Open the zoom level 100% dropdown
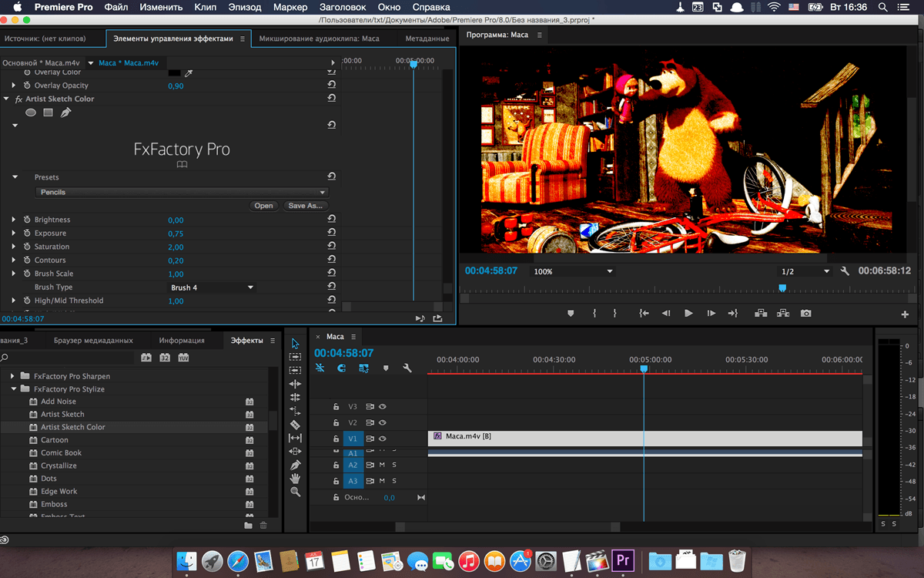 [x=573, y=271]
